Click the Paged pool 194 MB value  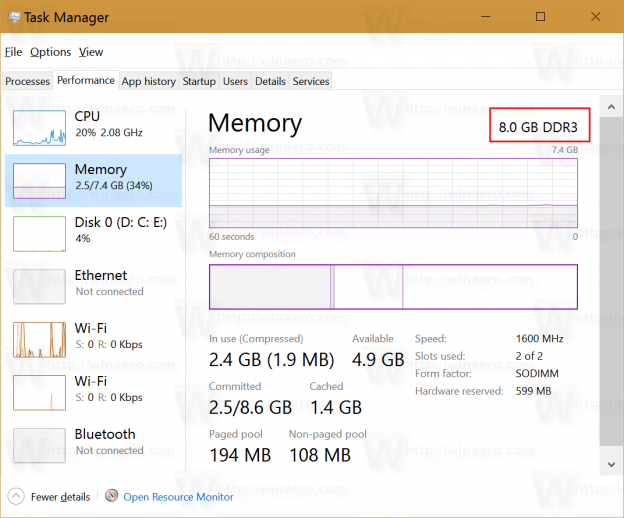click(240, 455)
